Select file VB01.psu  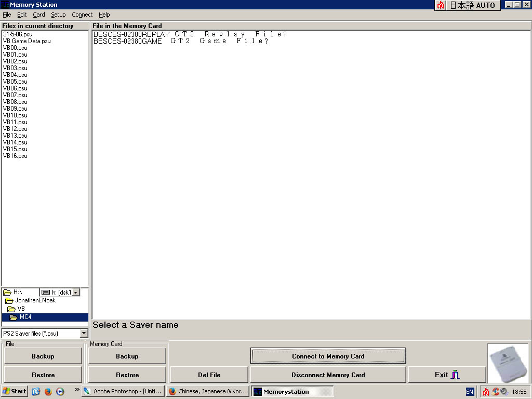(x=15, y=55)
